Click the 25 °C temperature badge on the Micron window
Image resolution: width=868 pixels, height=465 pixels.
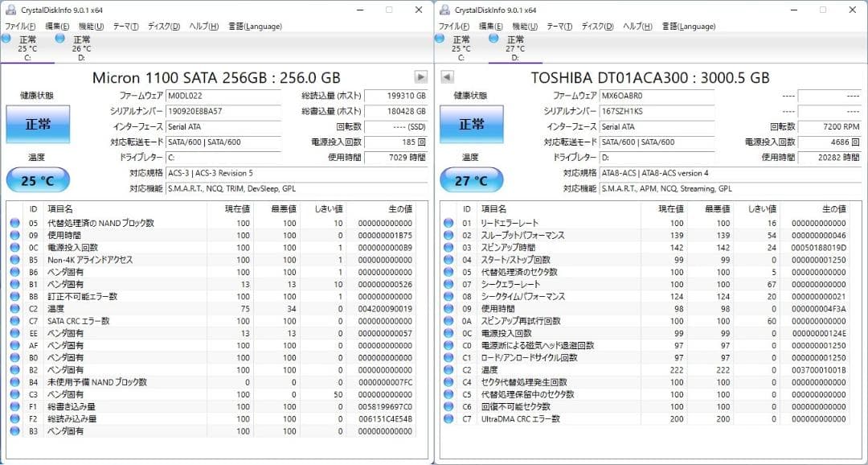point(37,179)
